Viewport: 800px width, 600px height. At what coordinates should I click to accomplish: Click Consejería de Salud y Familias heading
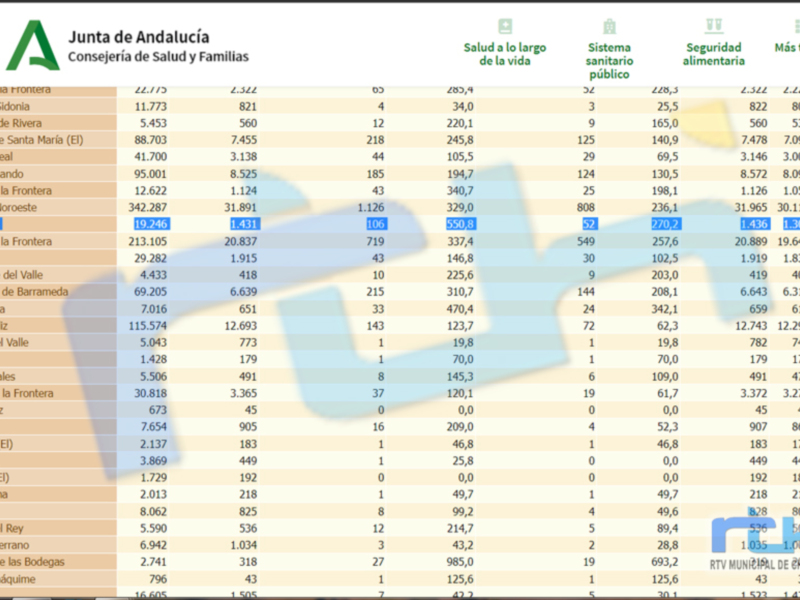(x=158, y=58)
